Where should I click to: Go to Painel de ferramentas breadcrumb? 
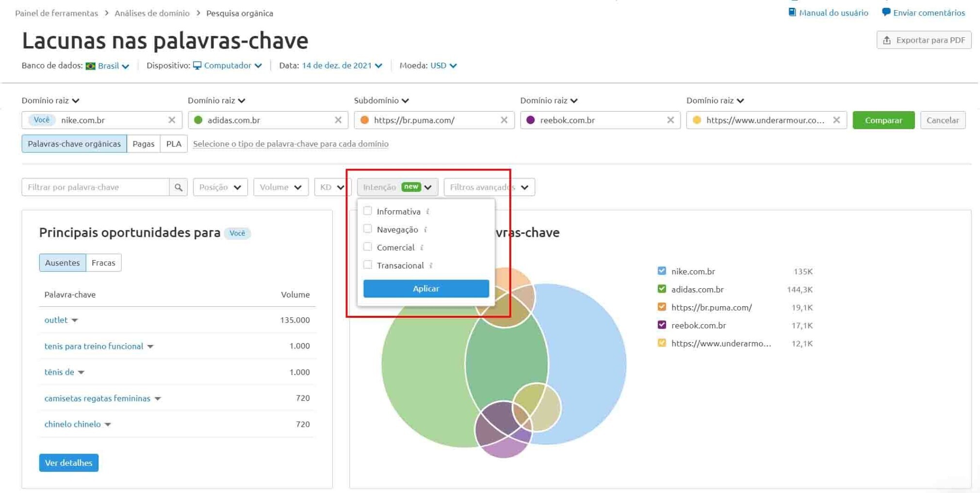click(56, 13)
